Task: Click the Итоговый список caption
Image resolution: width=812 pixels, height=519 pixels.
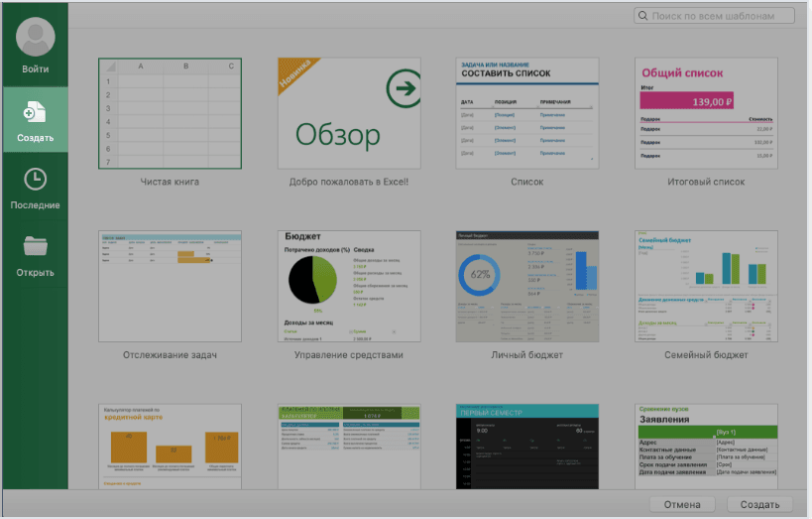Action: coord(706,182)
